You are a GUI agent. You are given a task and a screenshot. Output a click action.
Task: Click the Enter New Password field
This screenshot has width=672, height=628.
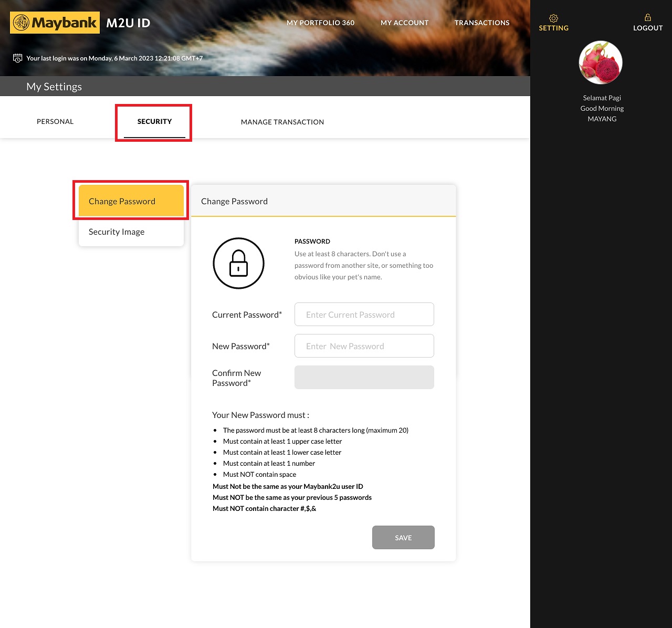[364, 346]
